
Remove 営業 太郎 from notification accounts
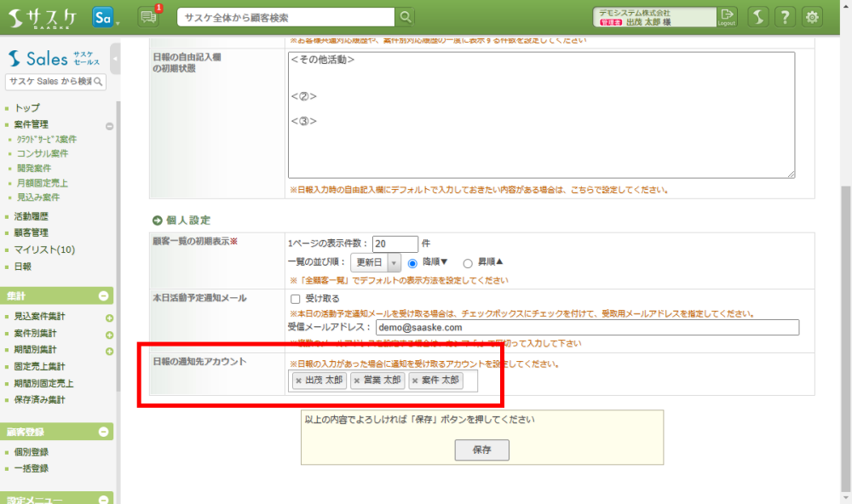pos(356,381)
